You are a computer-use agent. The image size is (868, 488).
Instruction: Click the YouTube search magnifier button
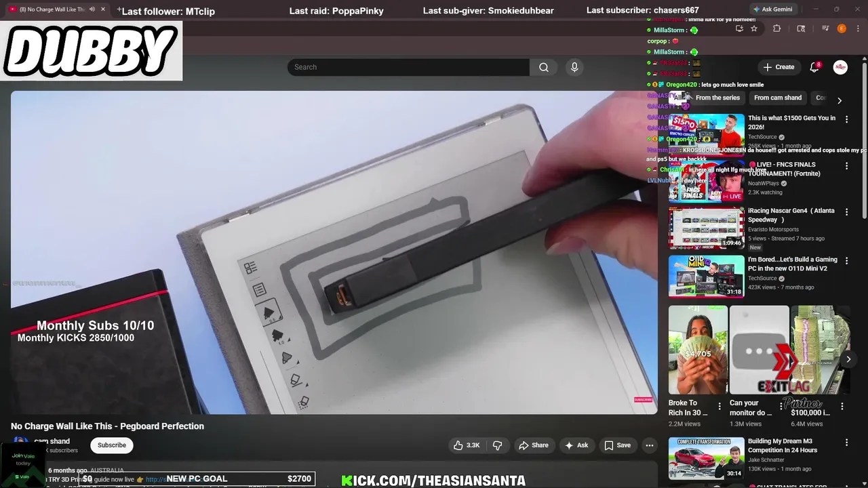pos(544,67)
